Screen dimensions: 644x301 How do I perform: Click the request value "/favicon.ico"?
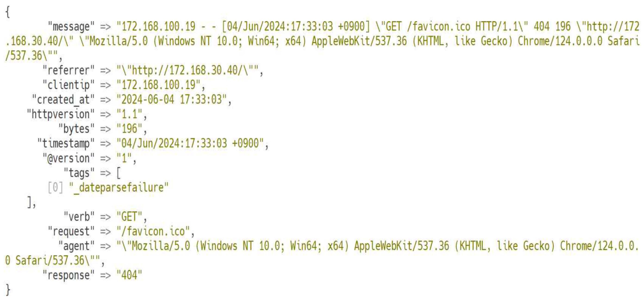(x=153, y=232)
